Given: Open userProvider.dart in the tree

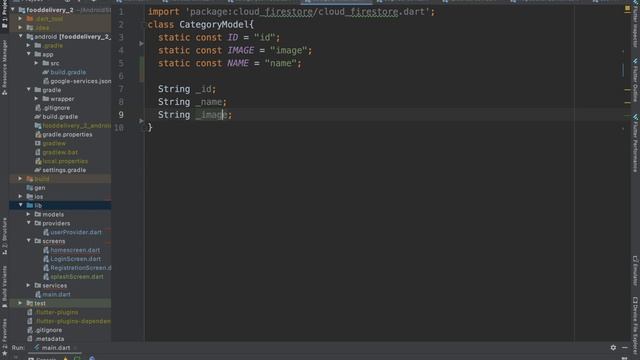Looking at the screenshot, I should [x=72, y=232].
